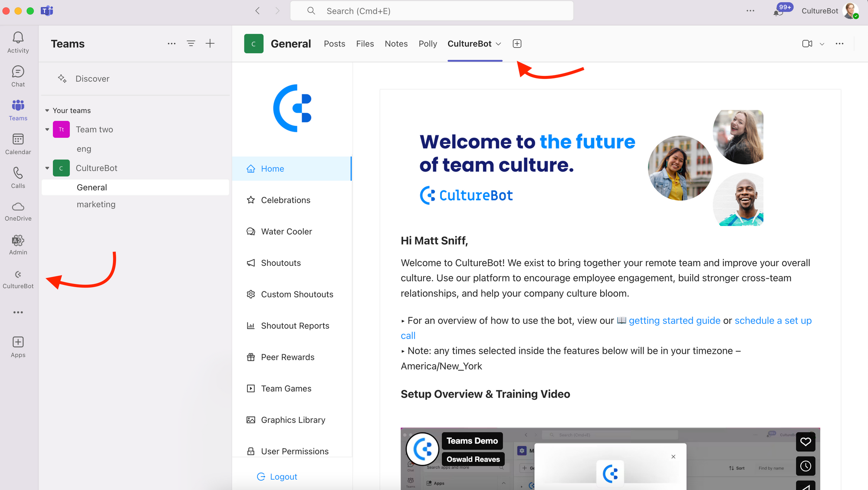
Task: Collapse the CultureBot team tree
Action: 47,168
